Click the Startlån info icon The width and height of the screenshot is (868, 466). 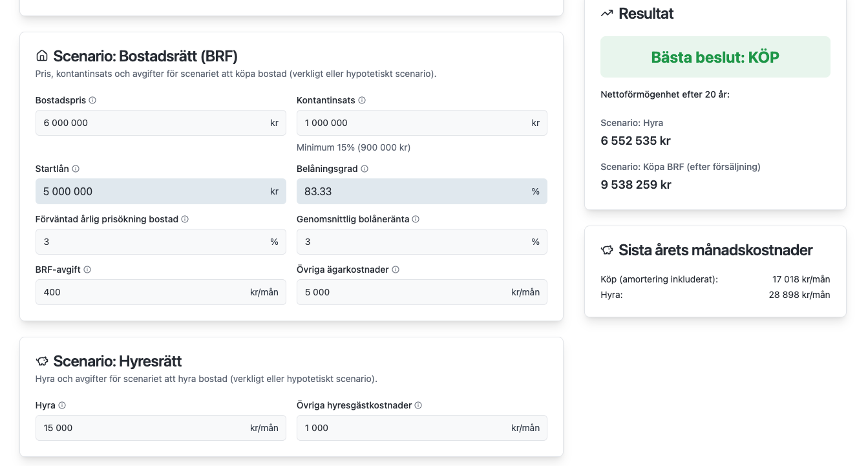point(76,169)
